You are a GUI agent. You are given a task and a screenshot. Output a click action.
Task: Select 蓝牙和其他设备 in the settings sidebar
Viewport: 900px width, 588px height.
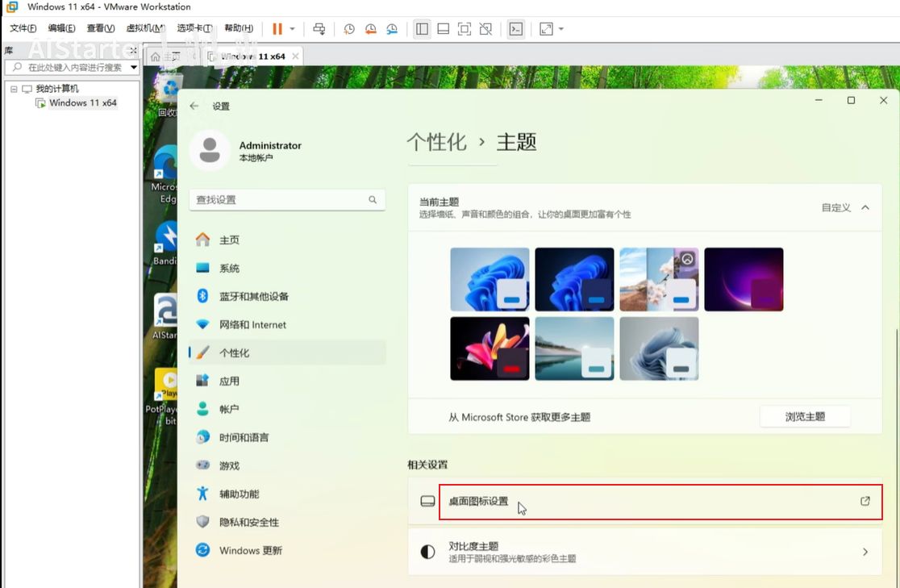pos(253,296)
